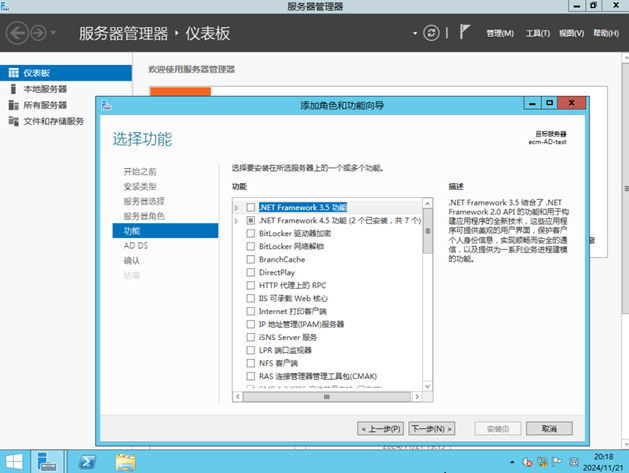Open dropdown arrow beside refresh icon
Viewport: 629px width, 473px height.
click(415, 33)
